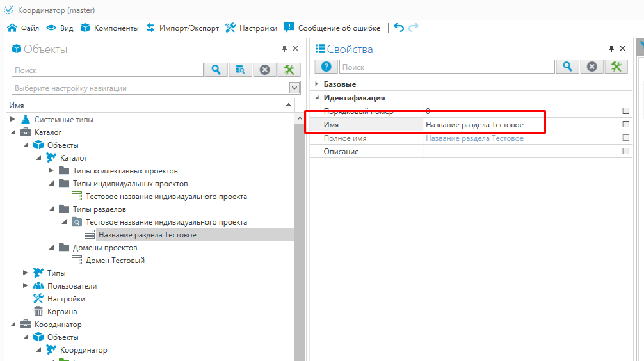The width and height of the screenshot is (644, 361).
Task: Expand the Базовые properties group
Action: pos(317,84)
